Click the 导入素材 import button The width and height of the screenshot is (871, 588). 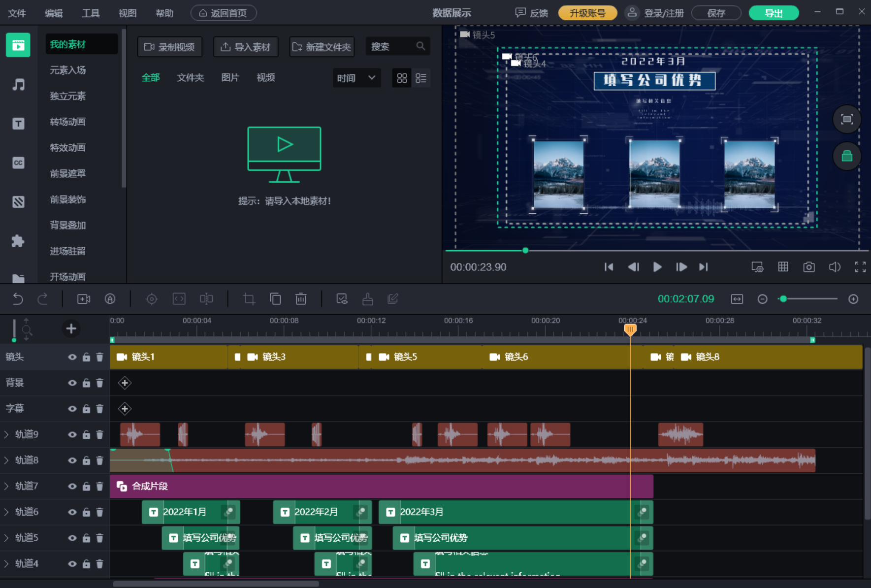(246, 47)
